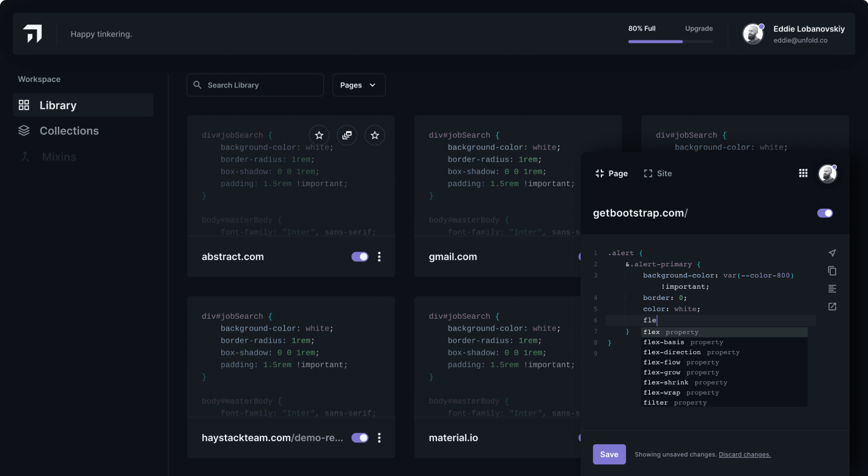The width and height of the screenshot is (868, 476).
Task: Open the external link icon in the editor panel
Action: 832,307
